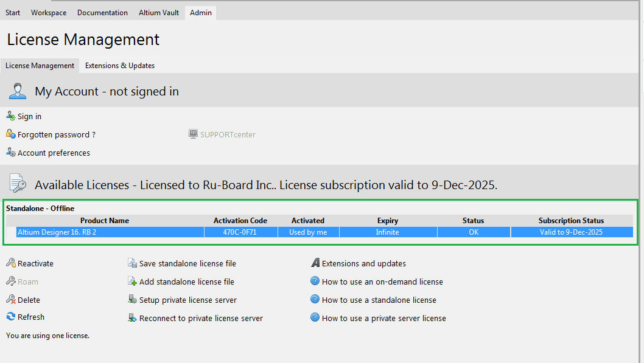Go to the Altium Vault tab
The height and width of the screenshot is (363, 644).
tap(158, 13)
